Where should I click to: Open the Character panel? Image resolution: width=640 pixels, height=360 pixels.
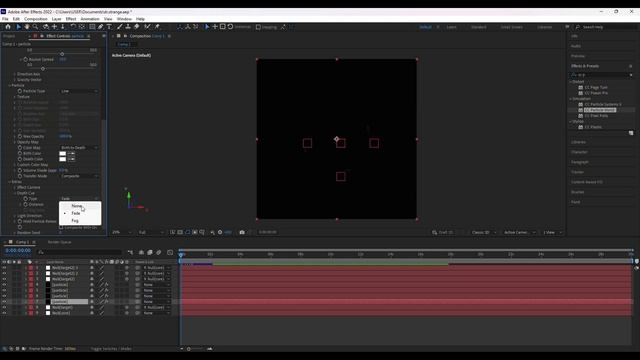(579, 152)
